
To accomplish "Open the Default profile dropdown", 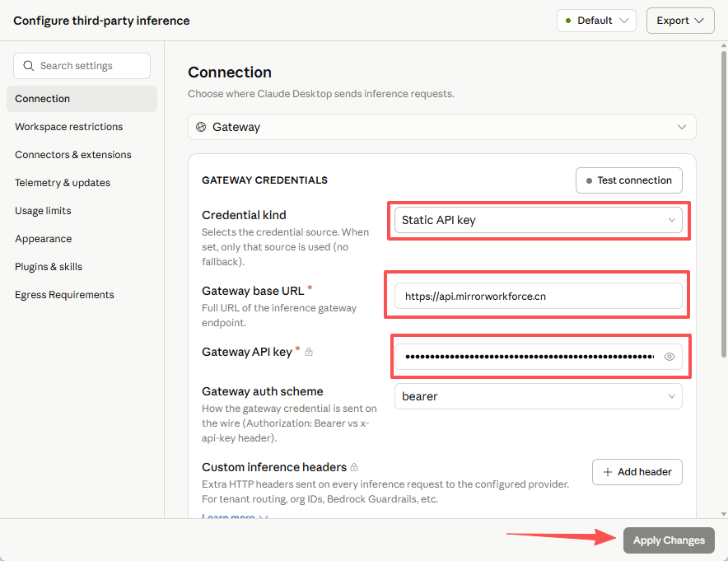I will click(596, 21).
